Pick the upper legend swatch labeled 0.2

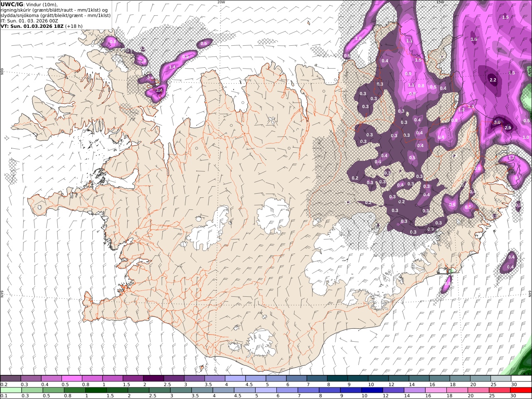(x=10, y=378)
